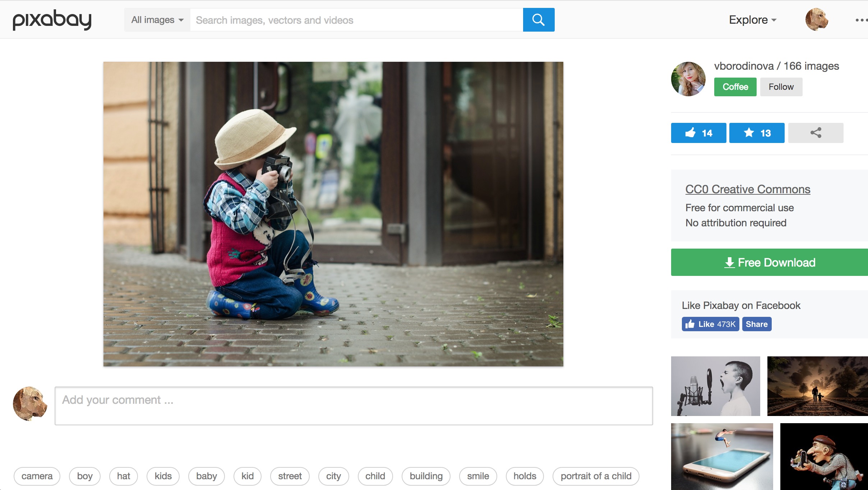The image size is (868, 490).
Task: Click the green Coffee button
Action: tap(735, 87)
